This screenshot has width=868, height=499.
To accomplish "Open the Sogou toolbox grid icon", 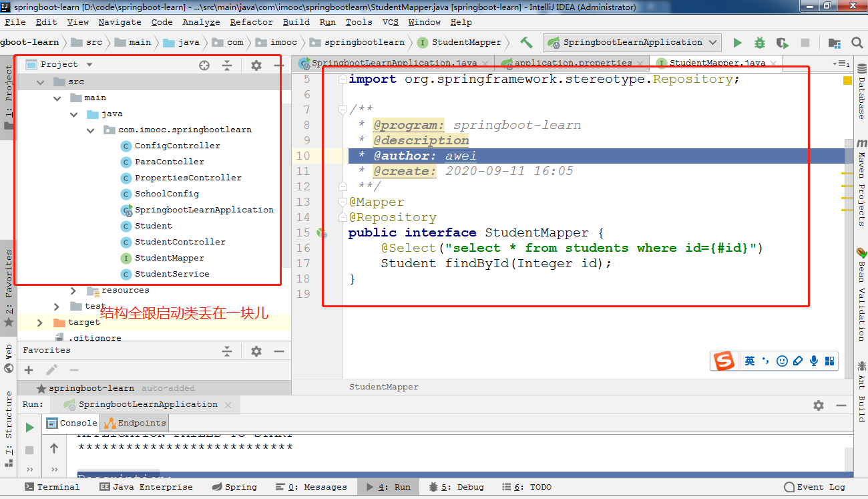I will coord(830,361).
